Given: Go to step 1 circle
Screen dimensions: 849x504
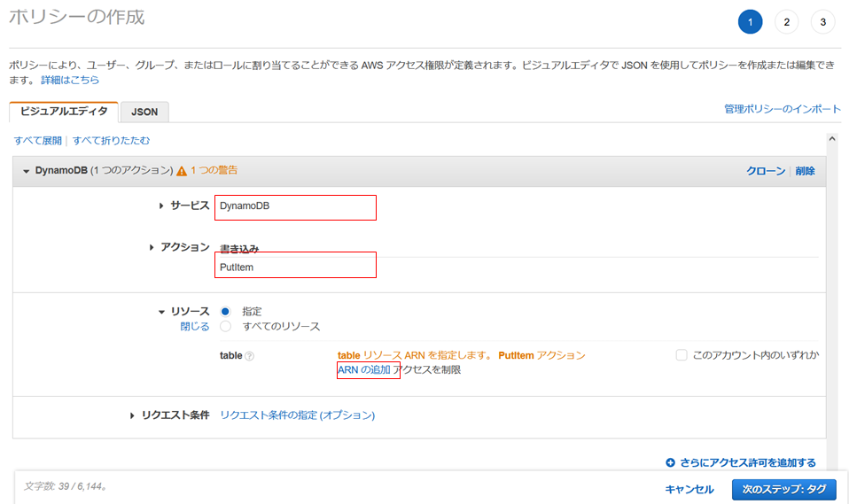Looking at the screenshot, I should click(x=750, y=21).
